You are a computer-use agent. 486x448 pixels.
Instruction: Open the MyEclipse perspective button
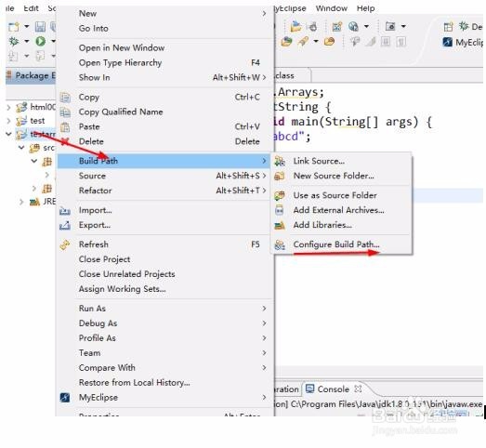point(463,42)
